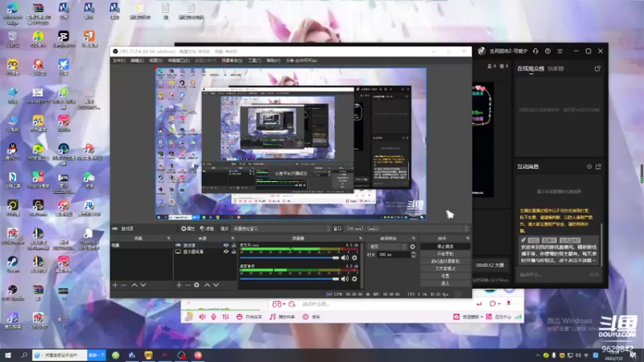
Task: Adjust second mixer channel volume slider
Action: coord(290,278)
